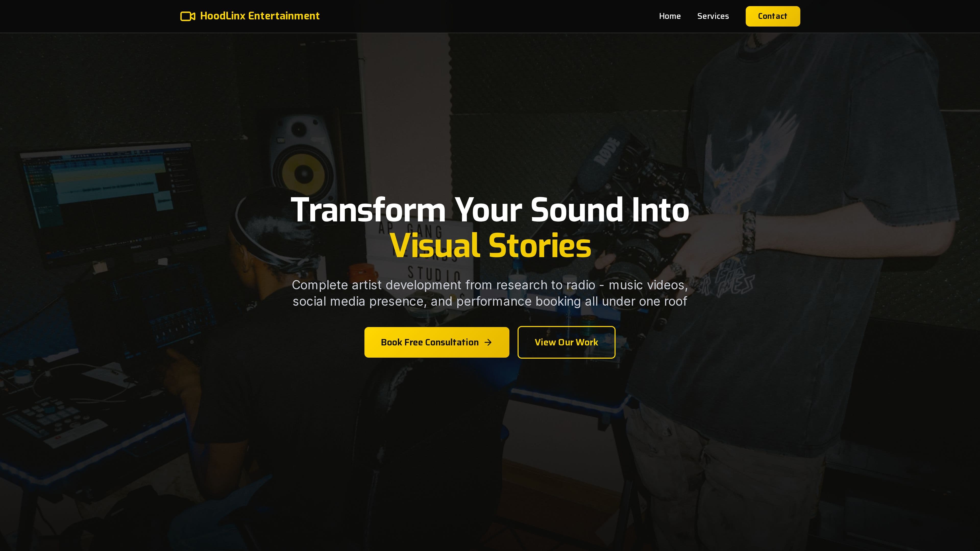This screenshot has width=980, height=551.
Task: Click the 'Complete artist development' subtitle paragraph
Action: (x=490, y=293)
